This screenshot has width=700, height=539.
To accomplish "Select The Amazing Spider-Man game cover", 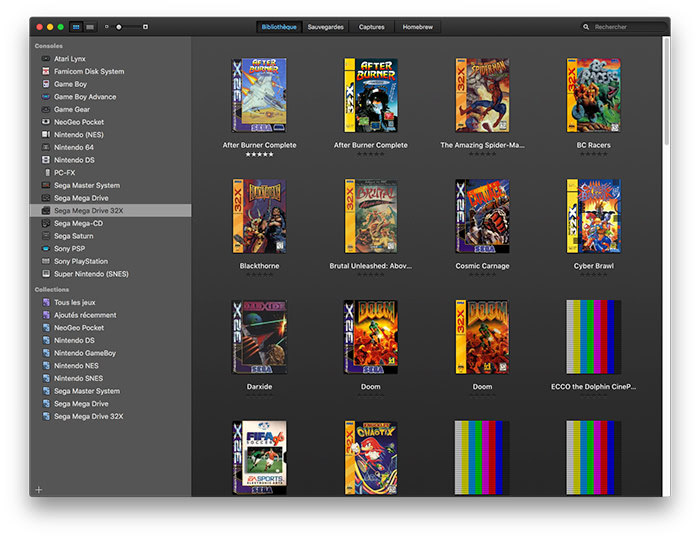I will [x=482, y=95].
